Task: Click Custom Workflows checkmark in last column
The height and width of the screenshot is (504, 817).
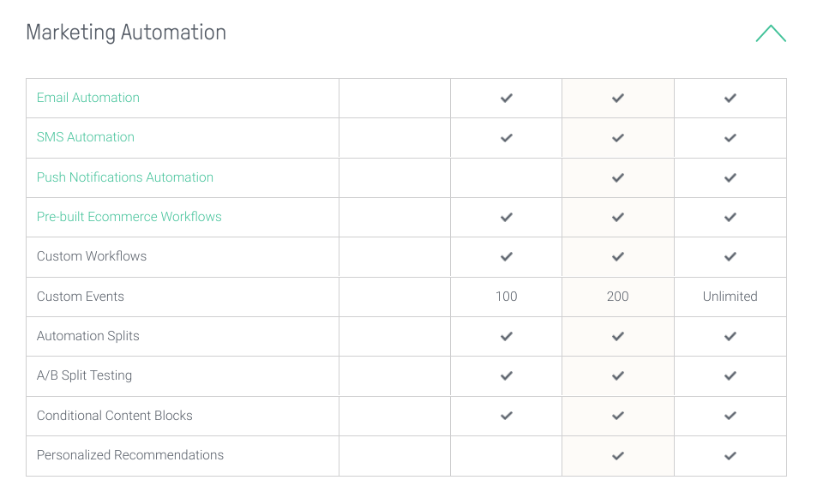Action: tap(730, 257)
